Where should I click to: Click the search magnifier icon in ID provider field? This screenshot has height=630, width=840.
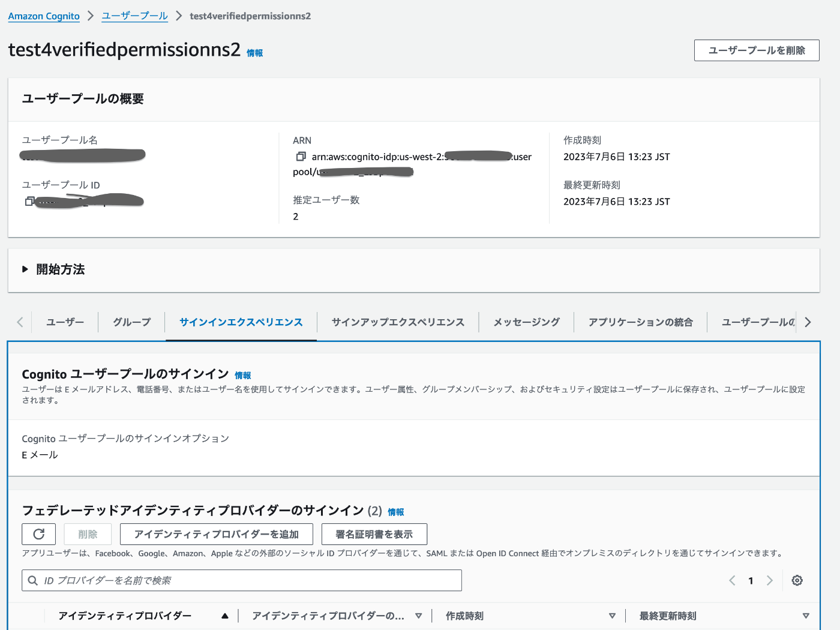coord(33,580)
